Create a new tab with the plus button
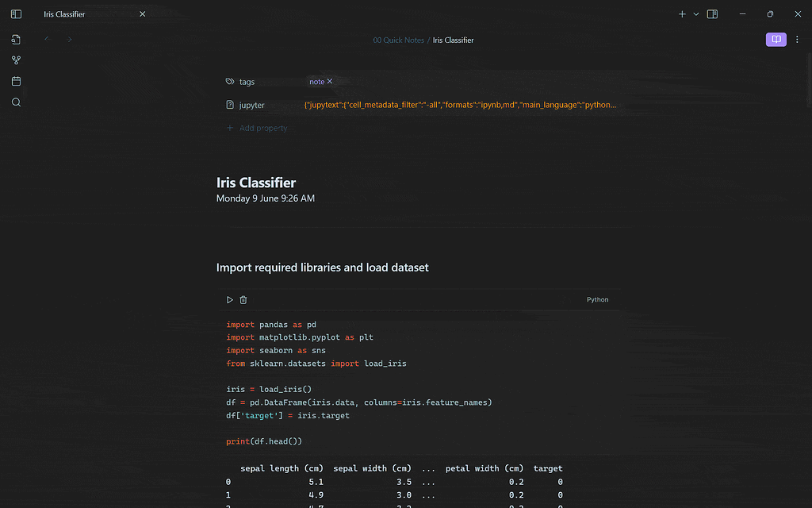Viewport: 812px width, 508px height. (x=680, y=13)
